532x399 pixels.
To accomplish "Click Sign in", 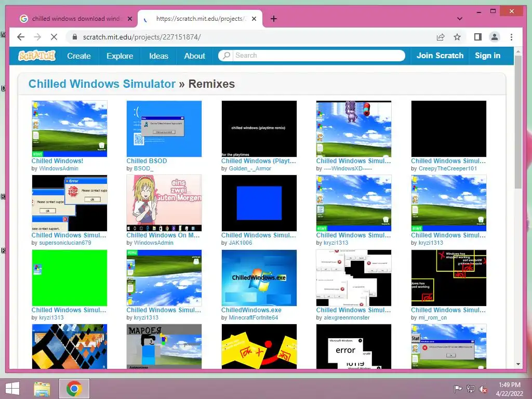I will coord(487,55).
